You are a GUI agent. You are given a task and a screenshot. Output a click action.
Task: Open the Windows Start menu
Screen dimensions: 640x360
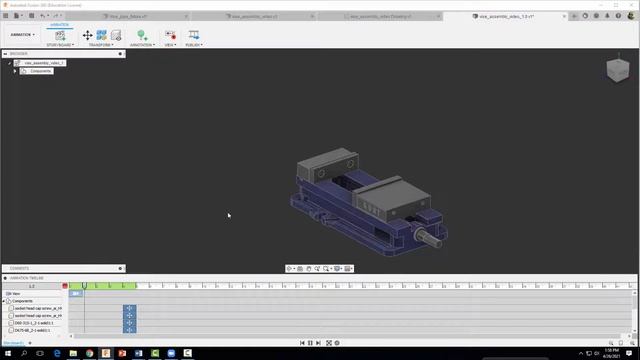[x=8, y=353]
